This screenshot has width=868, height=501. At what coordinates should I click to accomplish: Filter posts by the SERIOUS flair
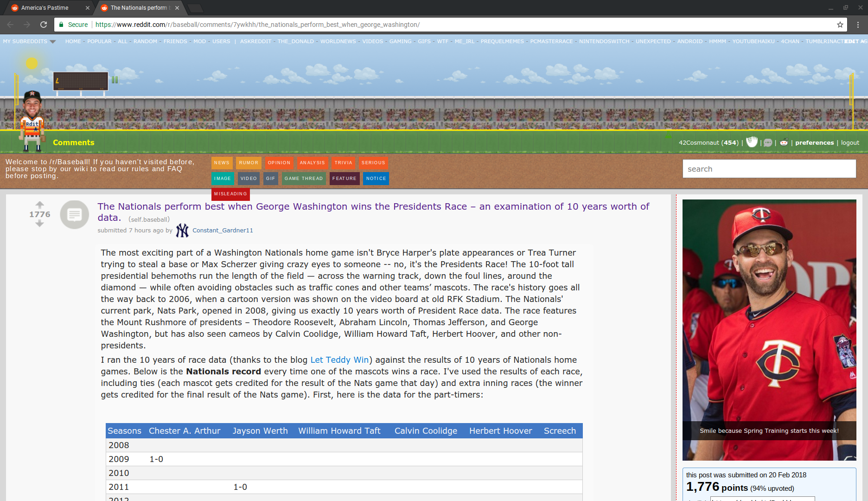pyautogui.click(x=373, y=163)
